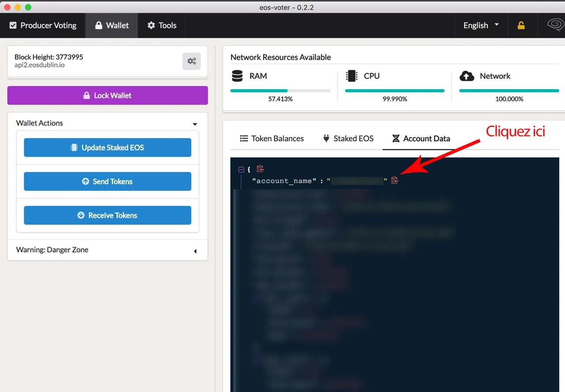Screen dimensions: 565x392
Task: Click the Network Resources Available heading
Action: tap(280, 57)
